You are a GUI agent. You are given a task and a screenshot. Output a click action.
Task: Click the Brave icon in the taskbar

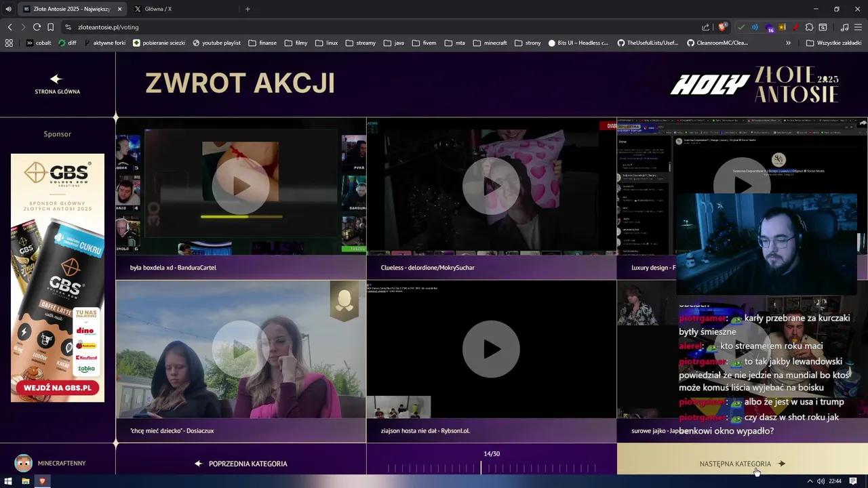(x=42, y=481)
